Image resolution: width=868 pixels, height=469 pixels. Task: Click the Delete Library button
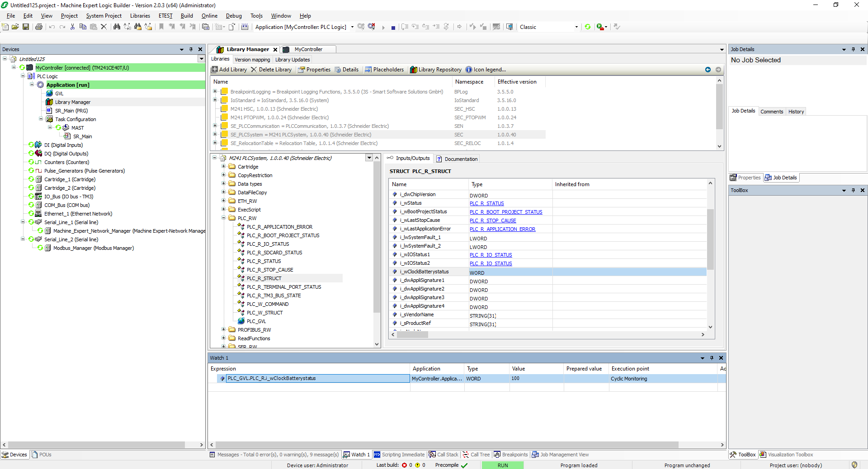click(271, 70)
